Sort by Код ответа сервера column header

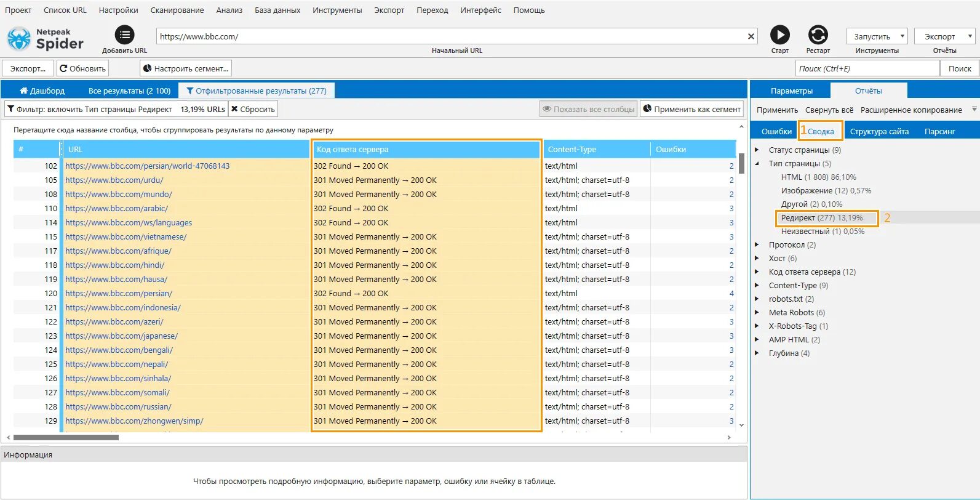coord(426,149)
